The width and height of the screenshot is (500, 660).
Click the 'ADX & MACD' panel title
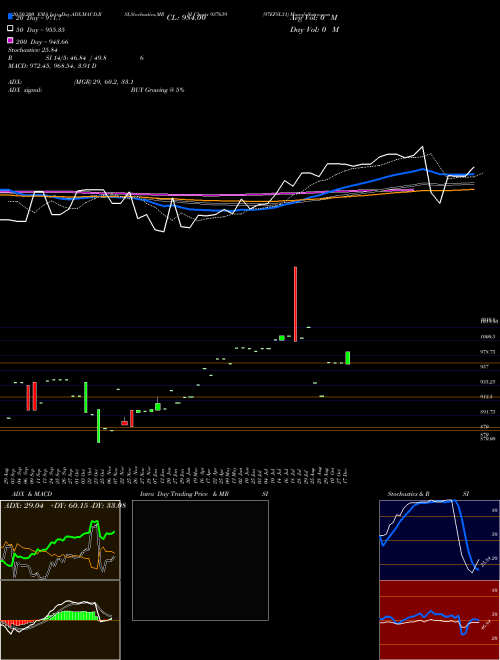point(32,494)
